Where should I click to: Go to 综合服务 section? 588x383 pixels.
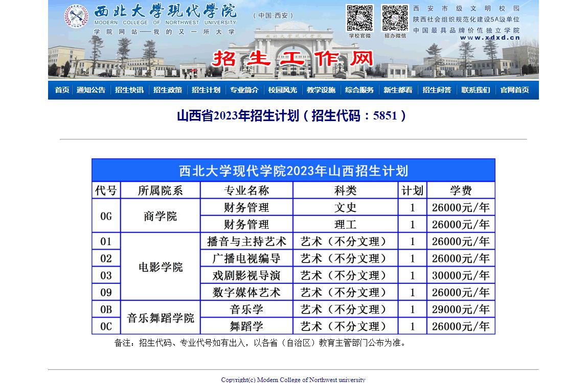coord(359,90)
